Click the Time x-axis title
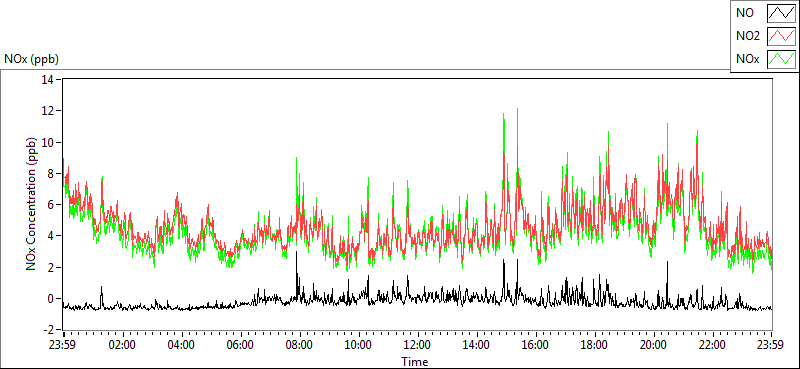This screenshot has width=800, height=369. pyautogui.click(x=415, y=362)
